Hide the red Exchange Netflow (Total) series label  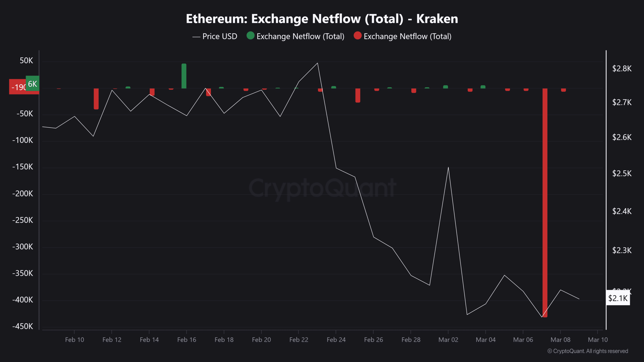coord(408,36)
